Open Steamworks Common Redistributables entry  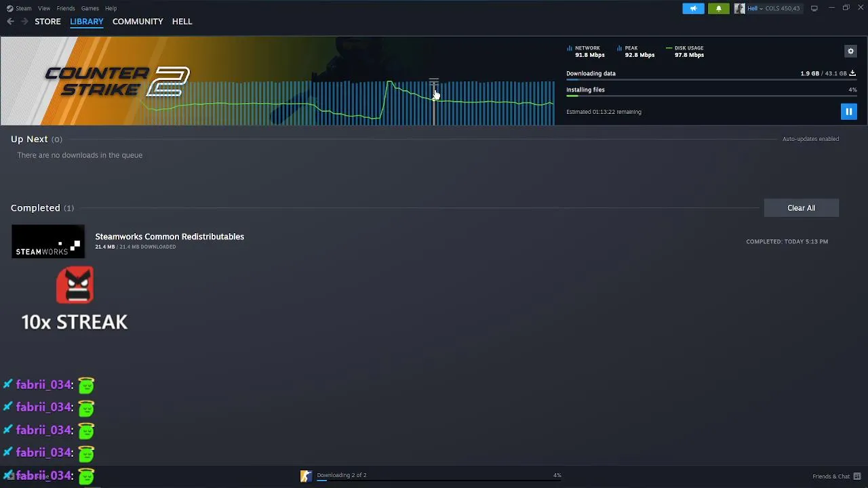(x=170, y=237)
